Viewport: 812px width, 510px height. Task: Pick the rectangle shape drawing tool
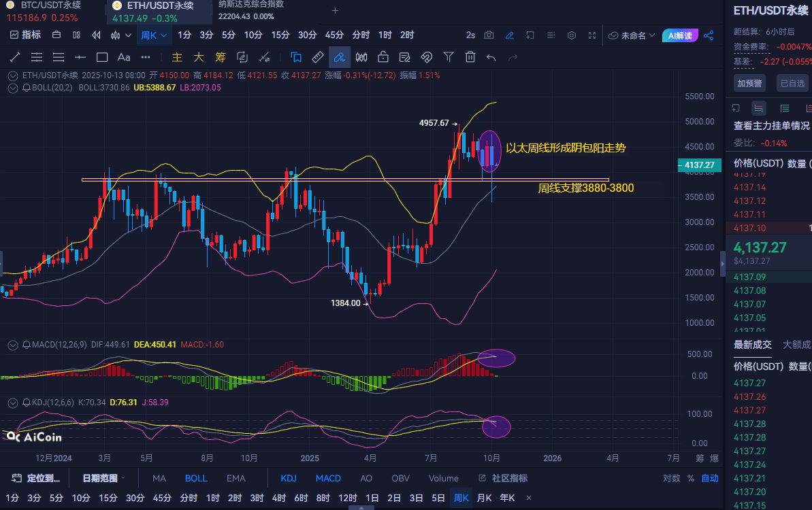pos(102,57)
